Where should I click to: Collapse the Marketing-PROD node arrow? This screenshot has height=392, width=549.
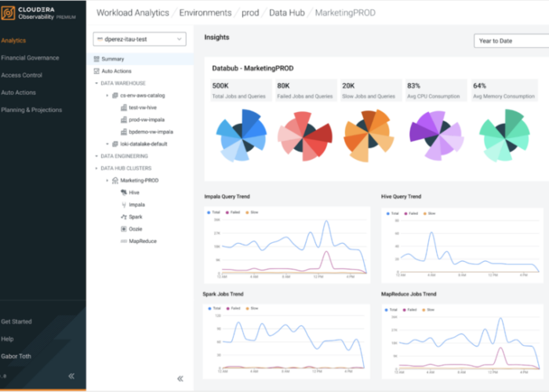[x=107, y=180]
